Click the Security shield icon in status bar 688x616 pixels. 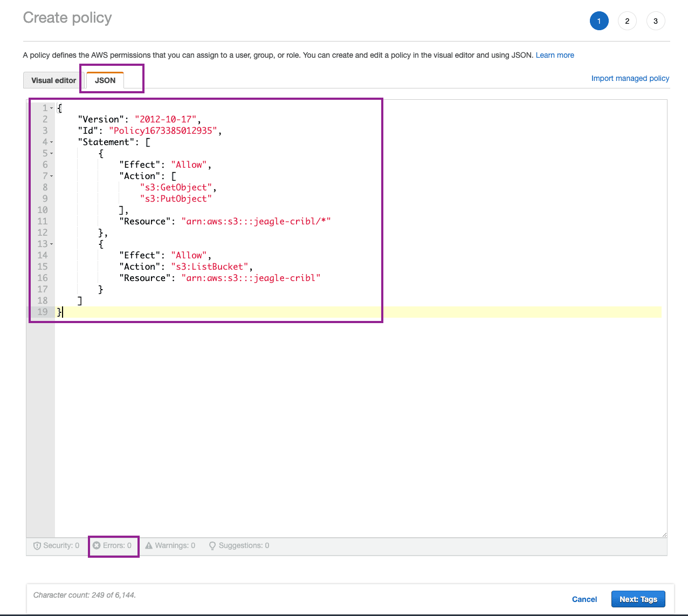[37, 546]
